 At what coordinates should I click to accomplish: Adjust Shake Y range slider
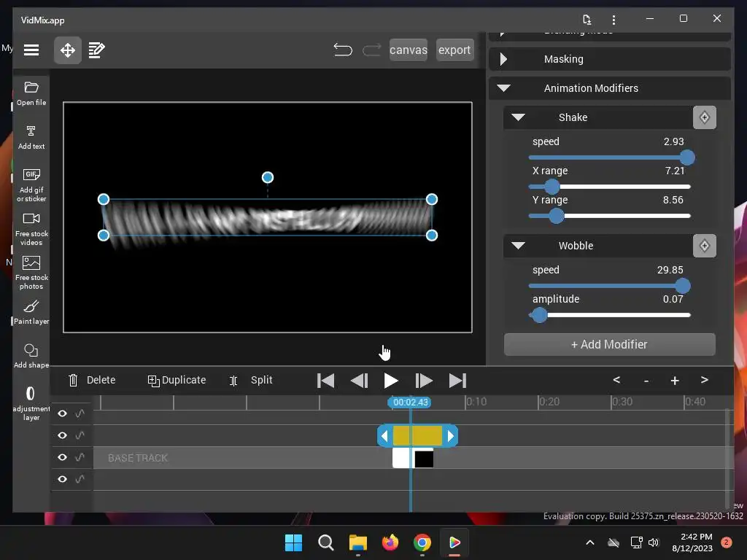tap(556, 216)
